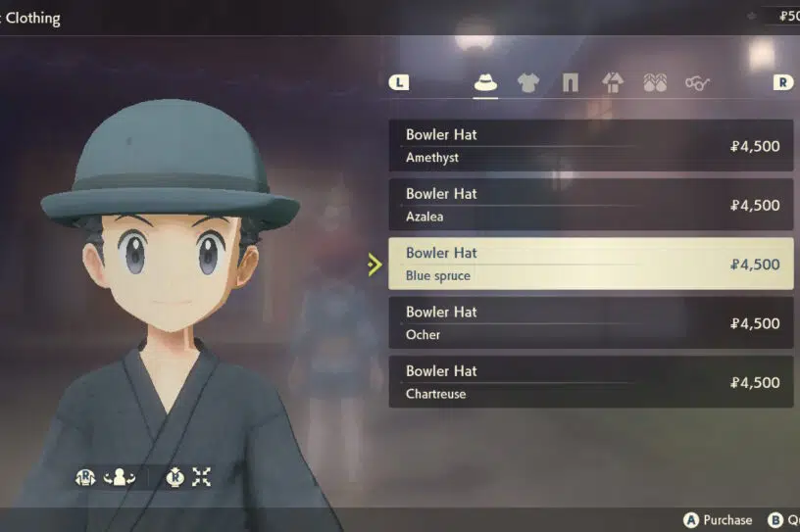
Task: Click the L shoulder button icon
Action: [399, 82]
